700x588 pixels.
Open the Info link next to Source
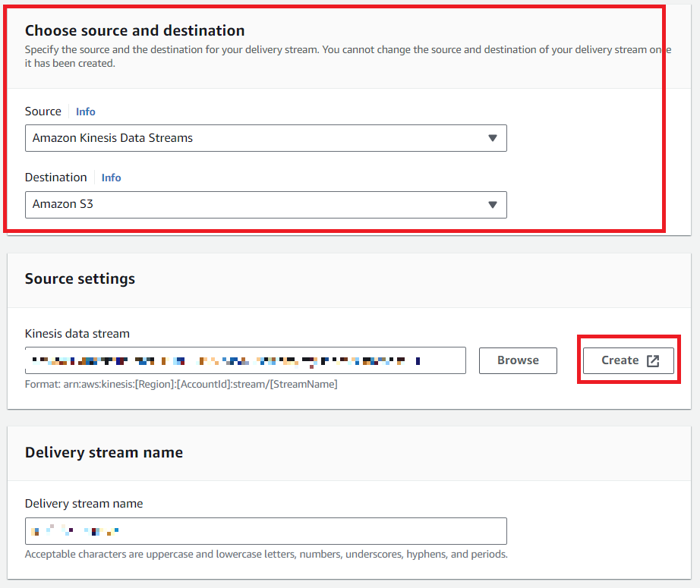86,112
